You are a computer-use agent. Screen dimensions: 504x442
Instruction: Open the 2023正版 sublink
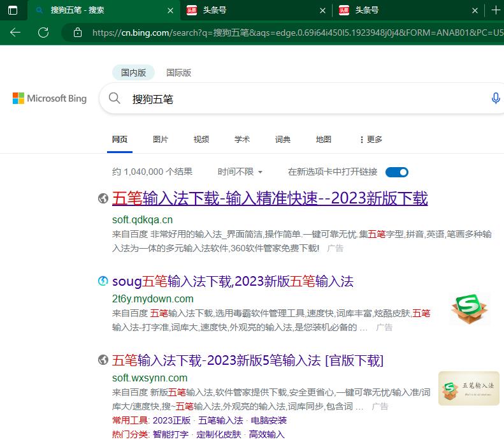click(171, 420)
